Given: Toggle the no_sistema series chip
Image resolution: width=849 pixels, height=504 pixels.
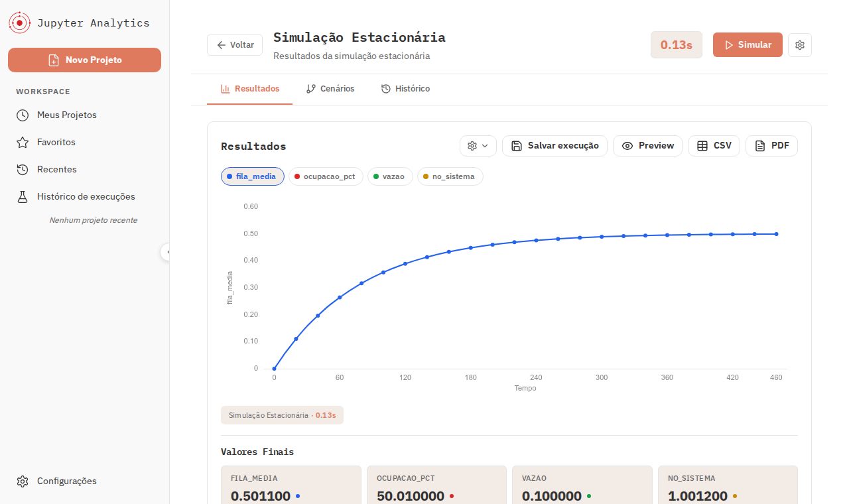Looking at the screenshot, I should pyautogui.click(x=450, y=176).
